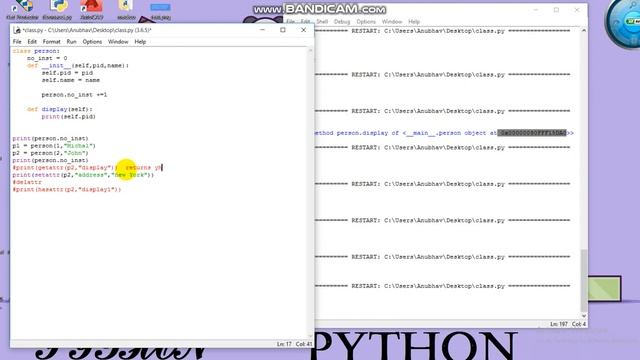Viewport: 640px width, 360px height.
Task: Open the Format menu in editor
Action: pyautogui.click(x=51, y=42)
